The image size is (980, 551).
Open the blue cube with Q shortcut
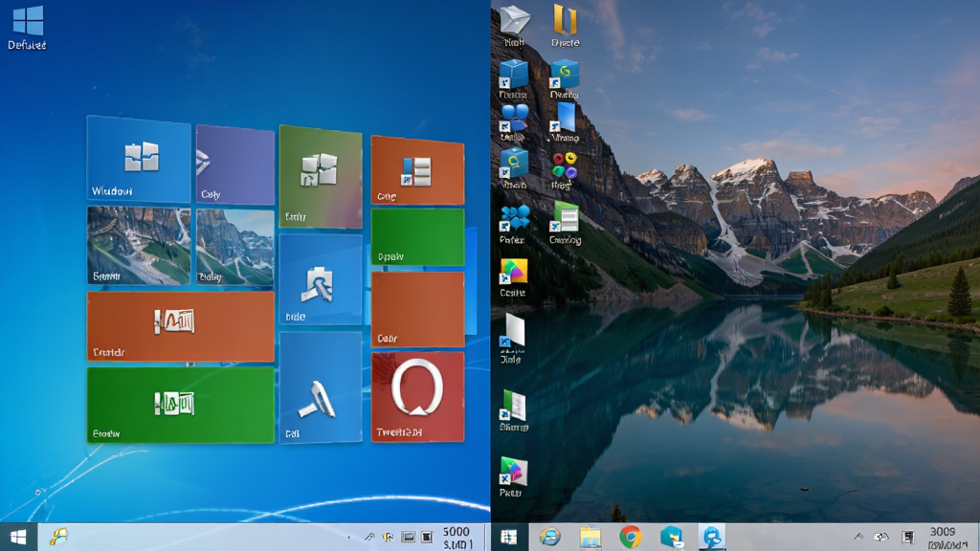514,168
